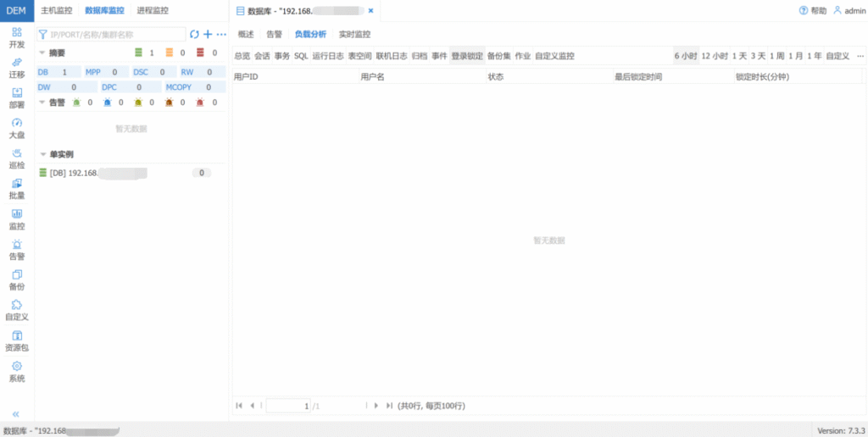This screenshot has width=868, height=437.
Task: Open the 备份 backup sidebar icon
Action: [x=17, y=275]
